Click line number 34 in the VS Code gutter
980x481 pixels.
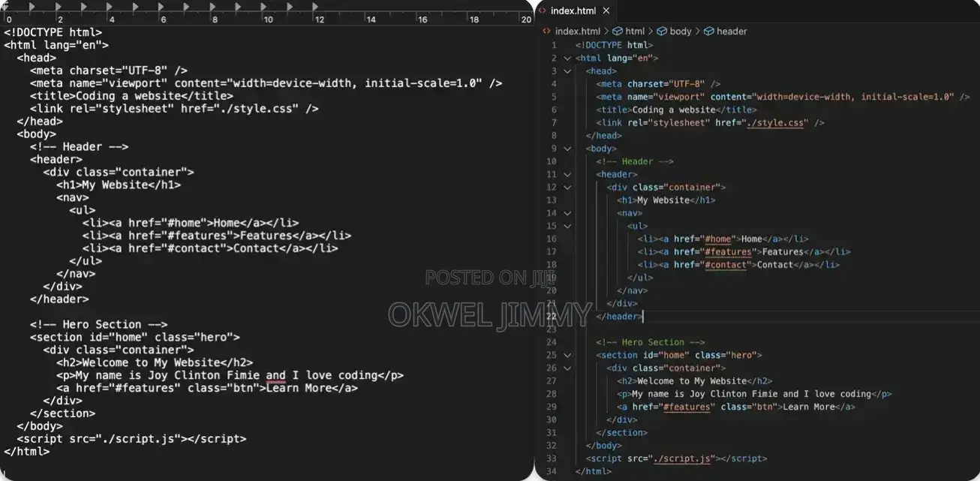[x=552, y=471]
